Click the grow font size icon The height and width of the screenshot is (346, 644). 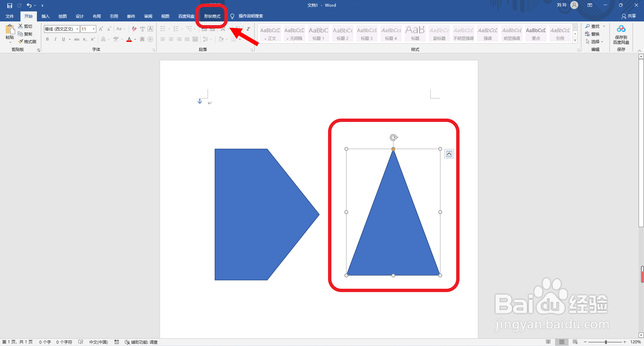(x=101, y=29)
